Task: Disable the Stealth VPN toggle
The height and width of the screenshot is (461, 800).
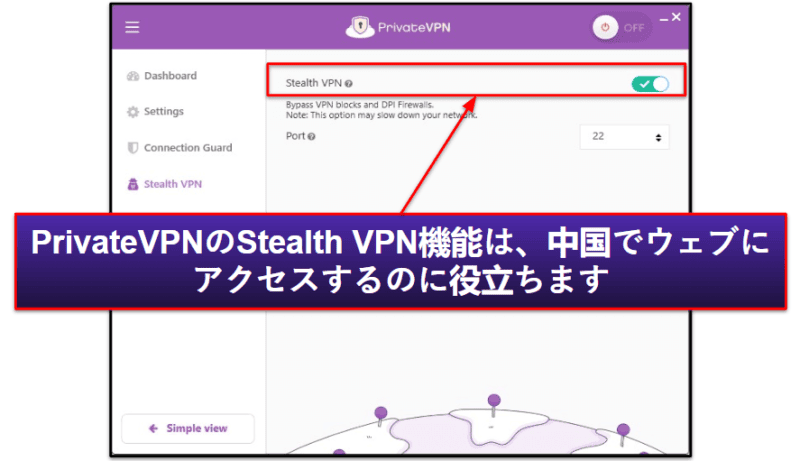Action: click(650, 84)
